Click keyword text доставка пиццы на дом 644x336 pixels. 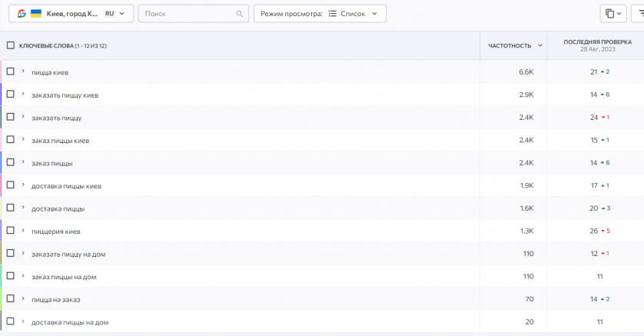70,322
